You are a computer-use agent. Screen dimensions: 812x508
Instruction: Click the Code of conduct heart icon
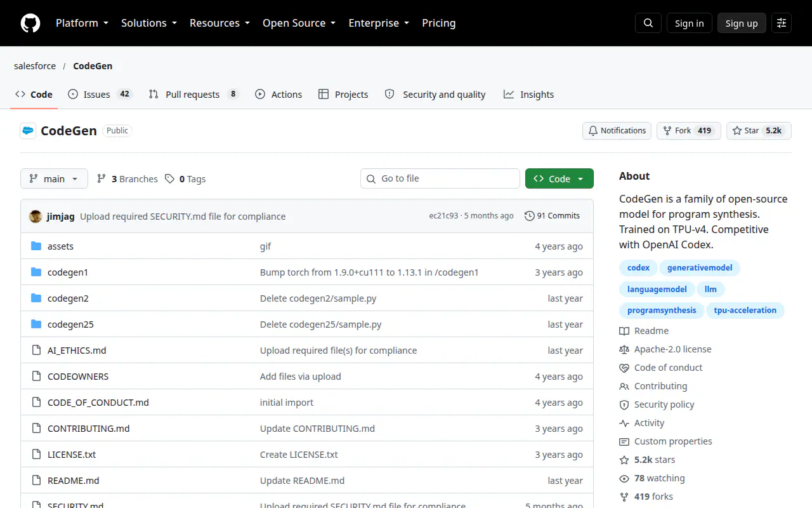click(624, 368)
